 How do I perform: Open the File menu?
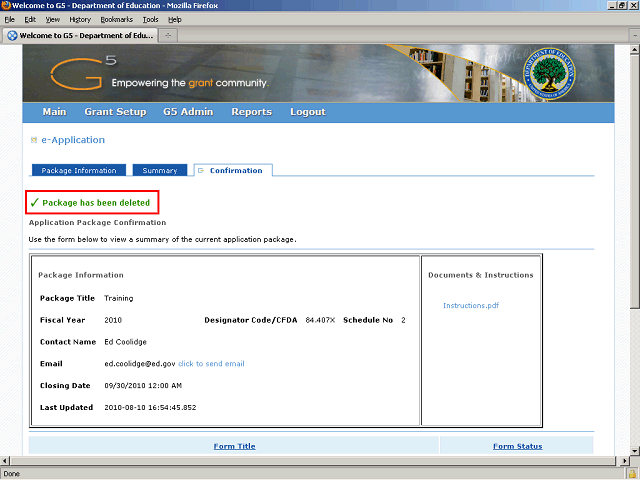[9, 19]
